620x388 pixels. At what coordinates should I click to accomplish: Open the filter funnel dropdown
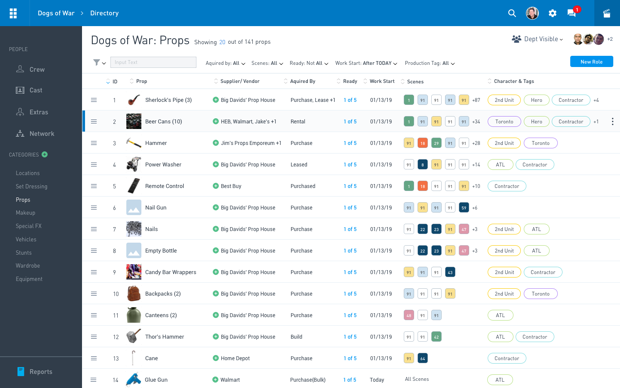(99, 62)
